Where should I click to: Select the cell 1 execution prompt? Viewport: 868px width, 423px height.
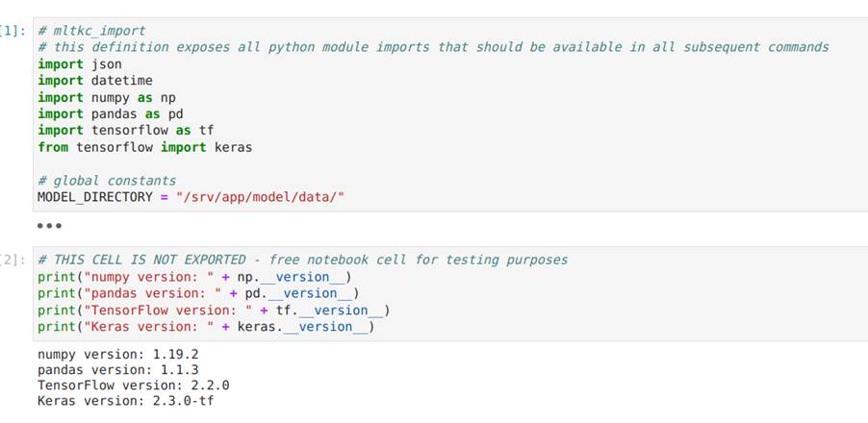(13, 31)
